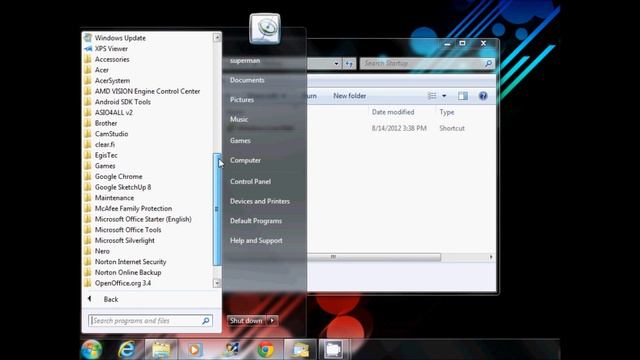The height and width of the screenshot is (360, 640).
Task: Open Pictures from the Start menu
Action: 242,100
